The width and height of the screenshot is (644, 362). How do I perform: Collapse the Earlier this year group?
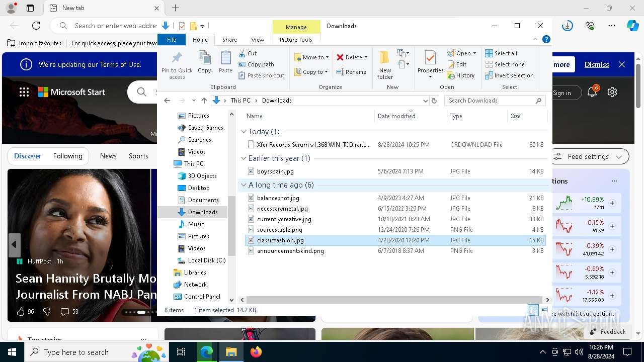tap(244, 158)
